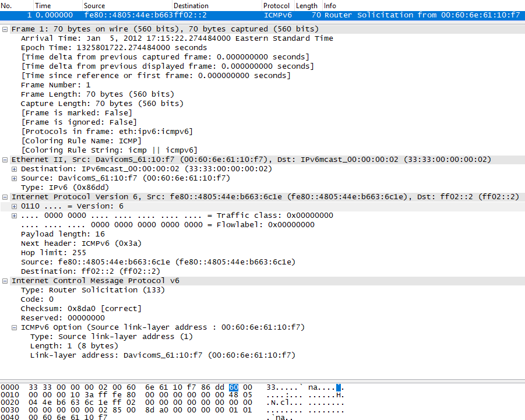The image size is (525, 420).
Task: Sort packets by the Protocol column
Action: click(x=276, y=6)
